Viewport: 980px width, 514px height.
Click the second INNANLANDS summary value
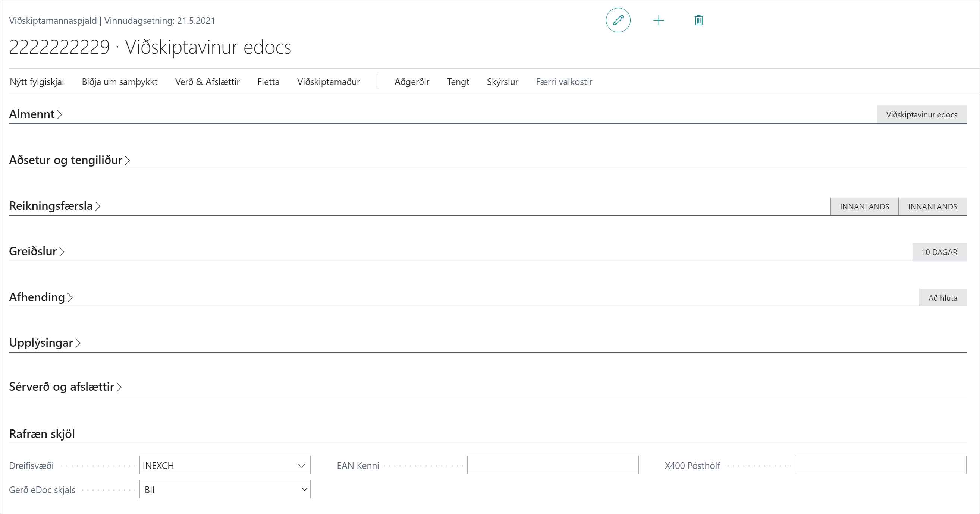click(x=932, y=206)
